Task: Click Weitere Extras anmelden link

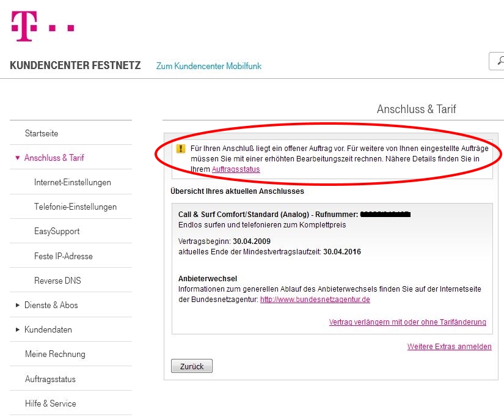Action: 450,347
